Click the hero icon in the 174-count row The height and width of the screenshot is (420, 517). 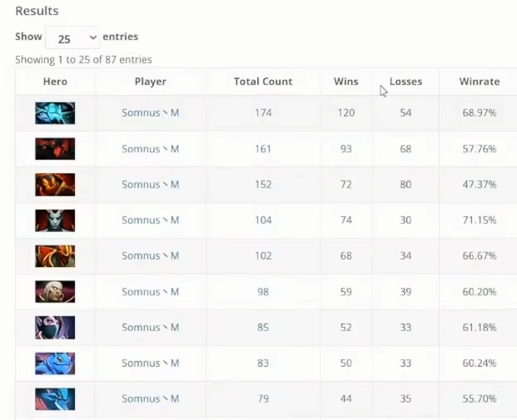coord(55,113)
